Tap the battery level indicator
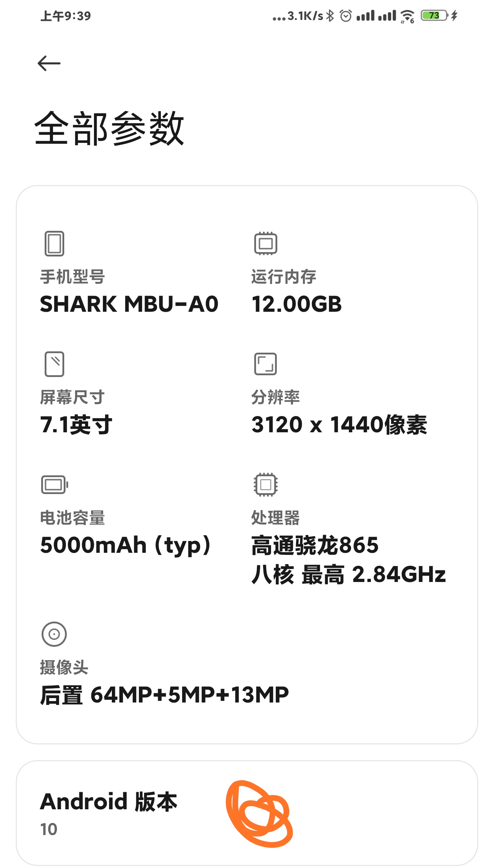Viewport: 494px width, 868px height. tap(434, 15)
